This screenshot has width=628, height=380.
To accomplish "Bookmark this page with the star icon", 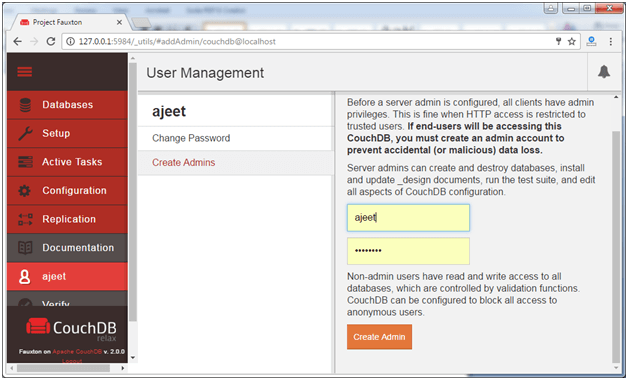I will coord(572,41).
